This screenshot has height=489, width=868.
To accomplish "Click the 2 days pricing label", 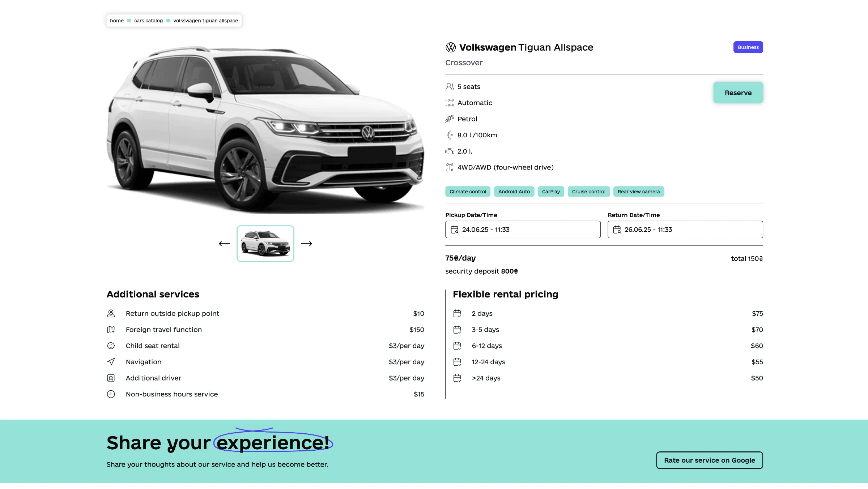I will point(482,313).
